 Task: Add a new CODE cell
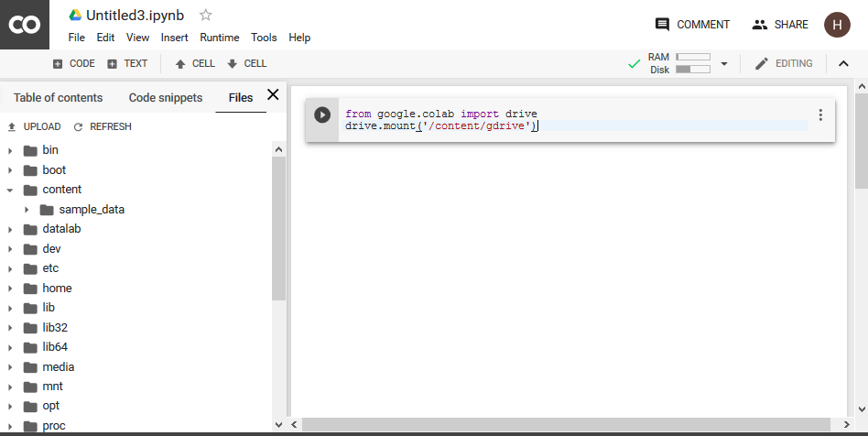pos(73,64)
